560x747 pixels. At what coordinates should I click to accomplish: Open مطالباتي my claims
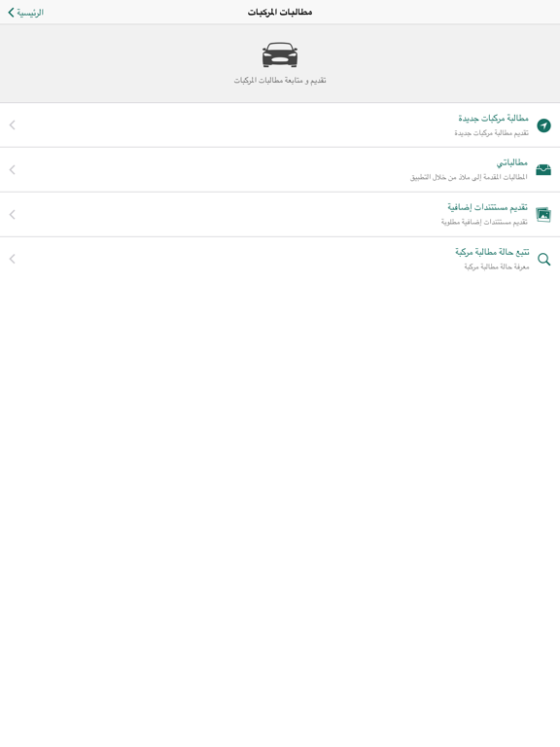[x=280, y=169]
